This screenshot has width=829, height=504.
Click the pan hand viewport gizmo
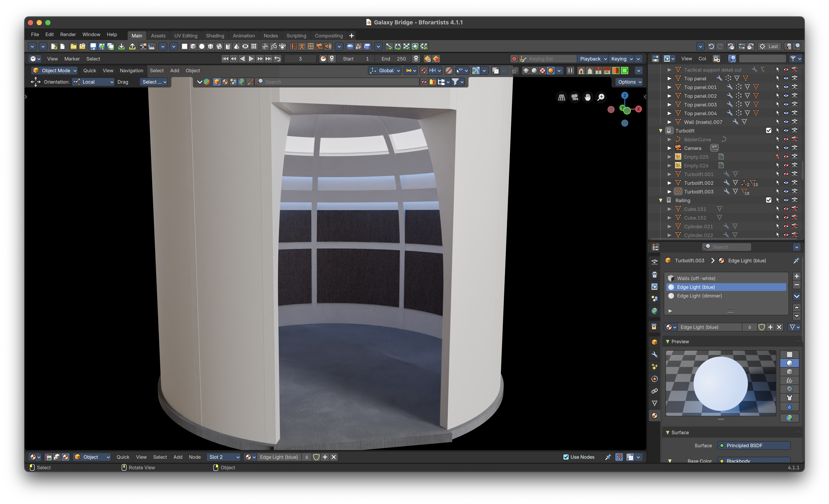pyautogui.click(x=588, y=97)
